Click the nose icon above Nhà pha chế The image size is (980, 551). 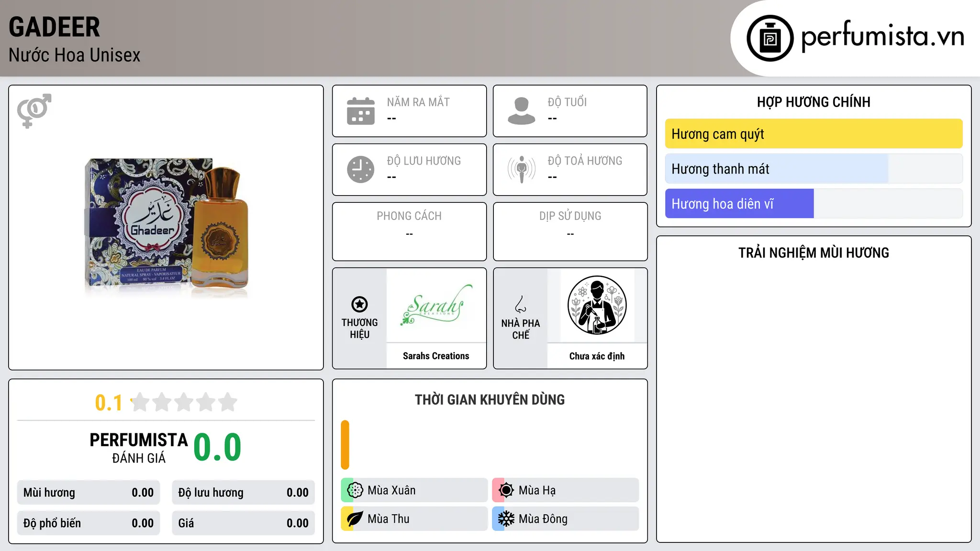pos(520,304)
